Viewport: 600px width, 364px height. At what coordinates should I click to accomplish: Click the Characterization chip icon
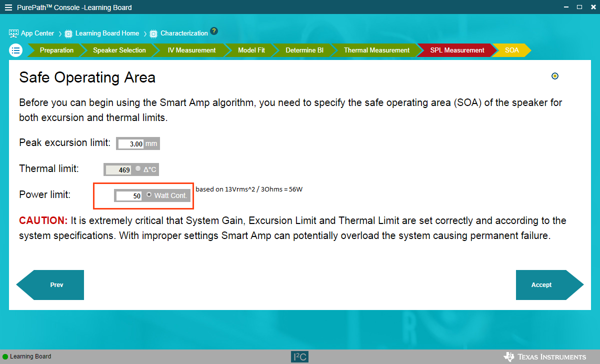pos(154,33)
